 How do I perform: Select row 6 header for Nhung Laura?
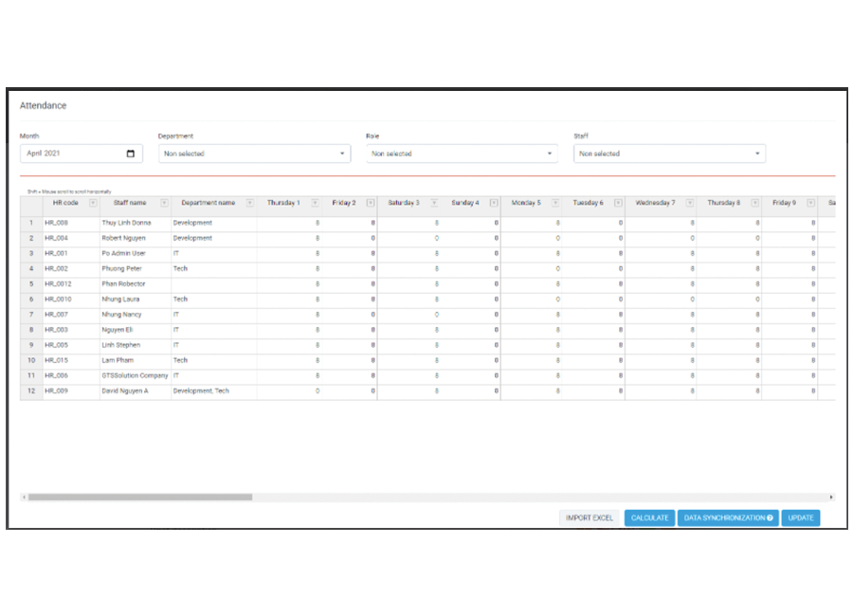(x=31, y=299)
